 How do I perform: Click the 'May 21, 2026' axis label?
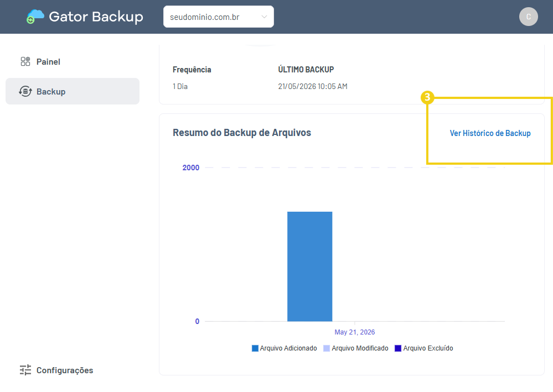click(354, 332)
